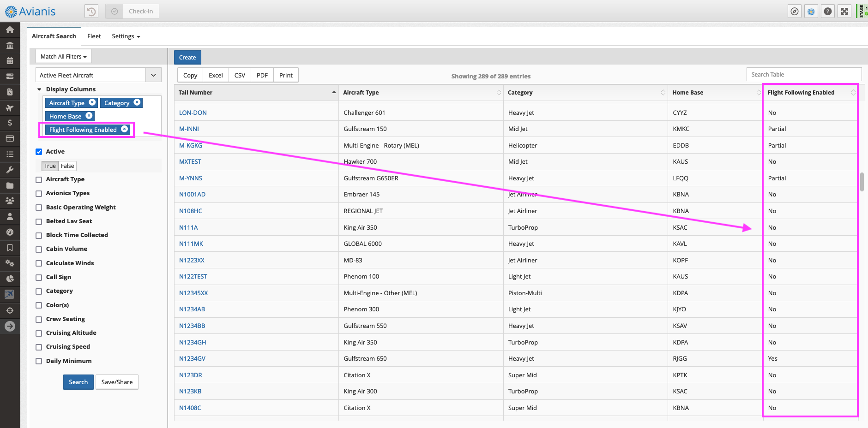Open the compass icon in top right
The height and width of the screenshot is (428, 868).
pyautogui.click(x=794, y=12)
